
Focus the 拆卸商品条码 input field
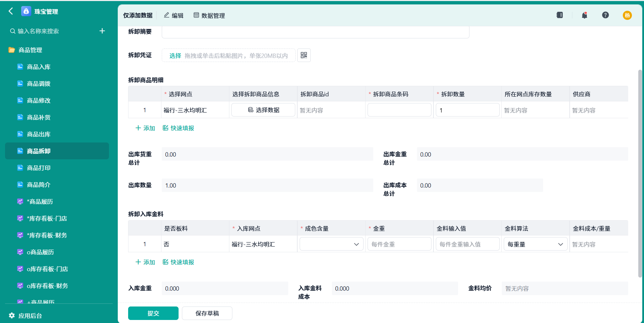(x=400, y=110)
